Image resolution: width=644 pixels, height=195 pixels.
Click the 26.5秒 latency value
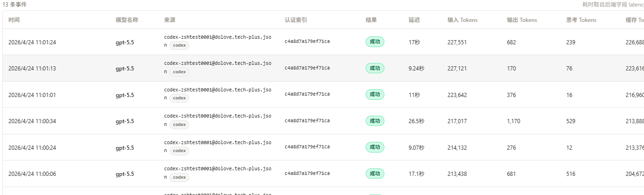point(417,121)
